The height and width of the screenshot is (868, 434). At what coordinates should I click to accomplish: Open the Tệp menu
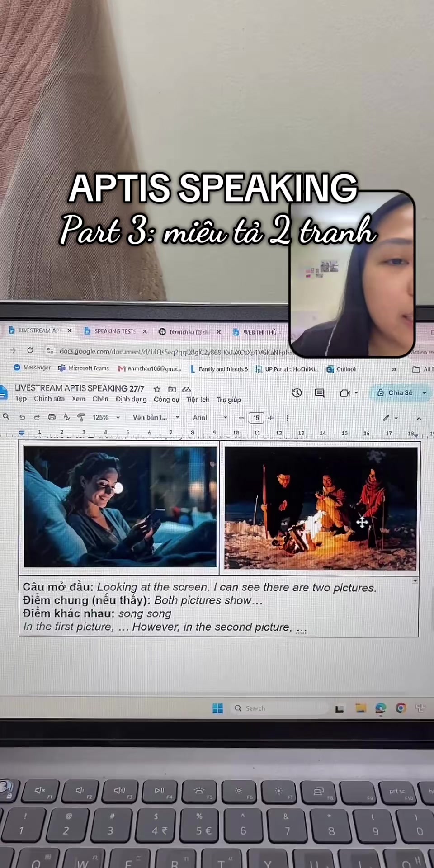[x=20, y=398]
